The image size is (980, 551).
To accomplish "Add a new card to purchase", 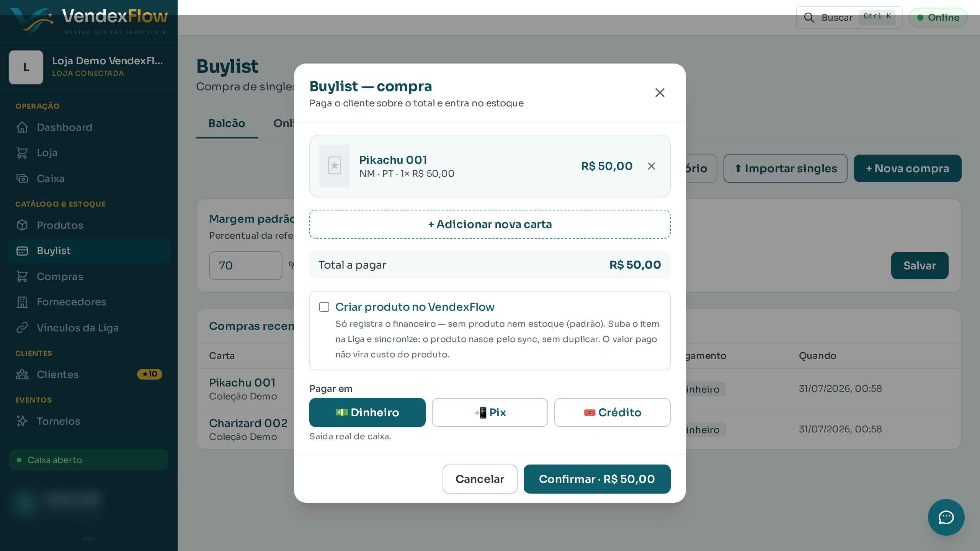I will pos(490,224).
